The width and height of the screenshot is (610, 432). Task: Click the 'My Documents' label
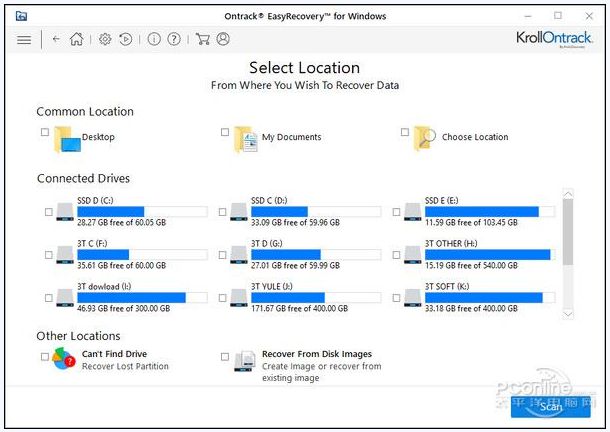point(292,137)
